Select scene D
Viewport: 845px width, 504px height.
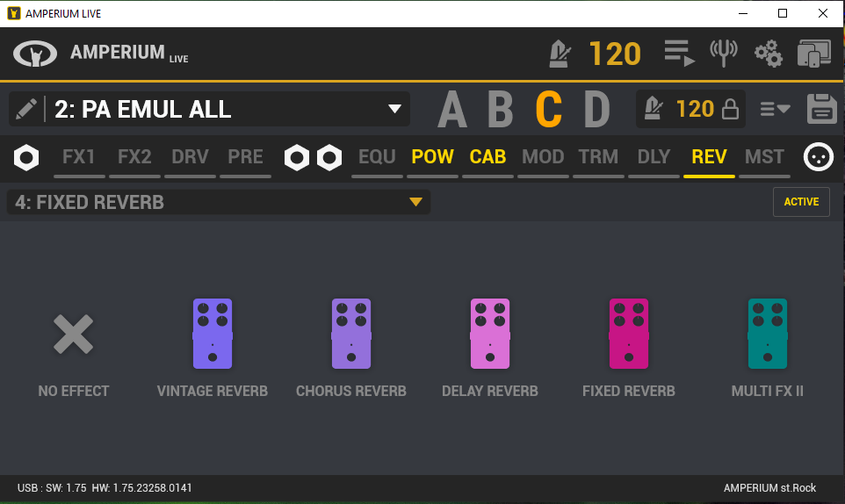coord(597,109)
